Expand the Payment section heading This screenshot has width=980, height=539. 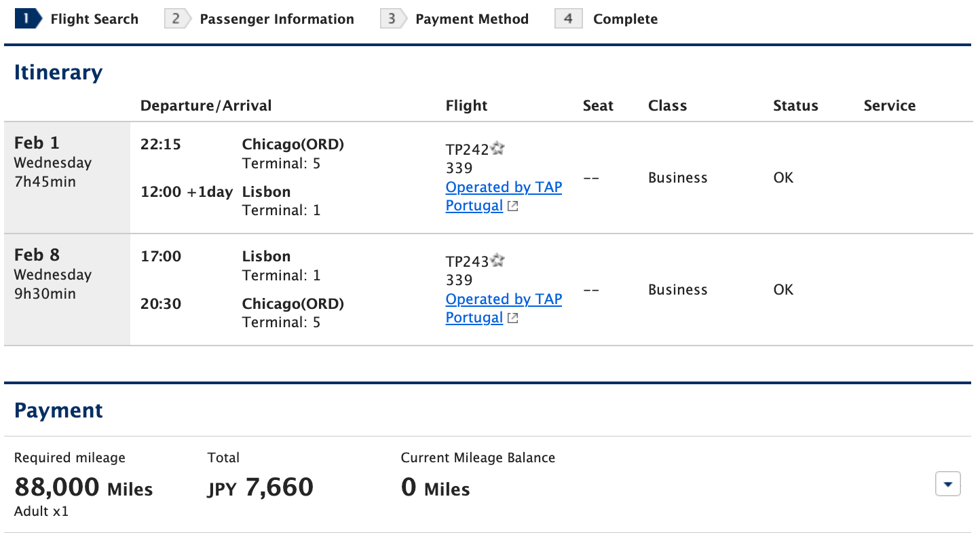tap(58, 410)
